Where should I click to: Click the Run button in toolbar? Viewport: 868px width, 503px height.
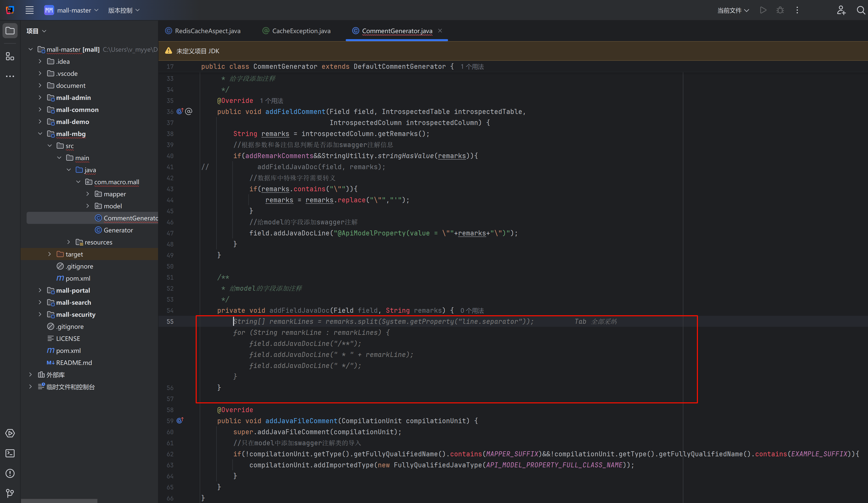(763, 10)
